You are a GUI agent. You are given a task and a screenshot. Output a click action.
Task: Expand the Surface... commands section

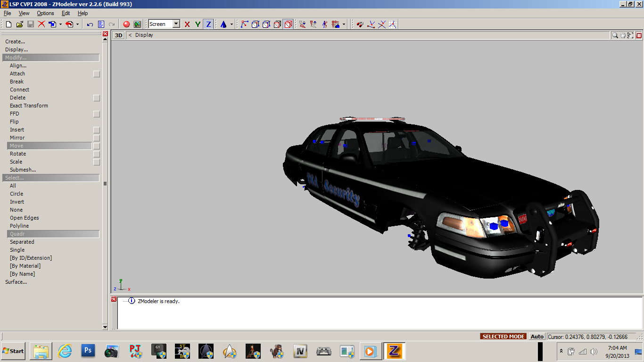[16, 282]
